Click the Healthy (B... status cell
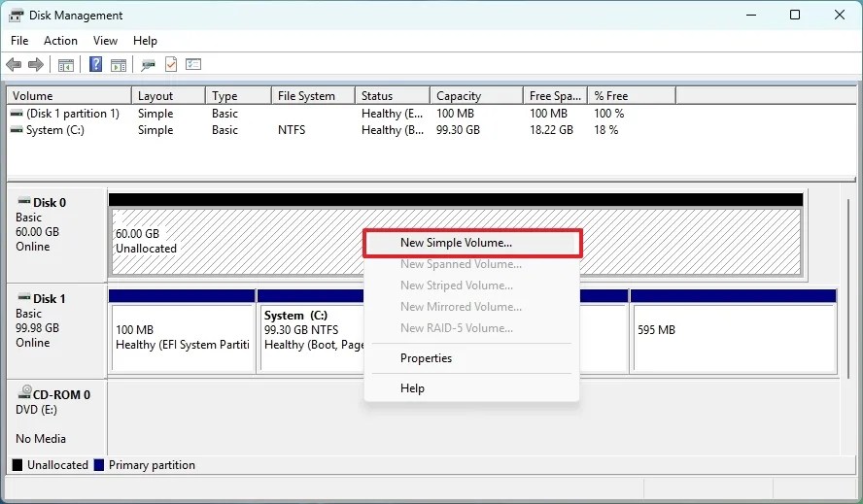Image resolution: width=863 pixels, height=504 pixels. pyautogui.click(x=393, y=130)
